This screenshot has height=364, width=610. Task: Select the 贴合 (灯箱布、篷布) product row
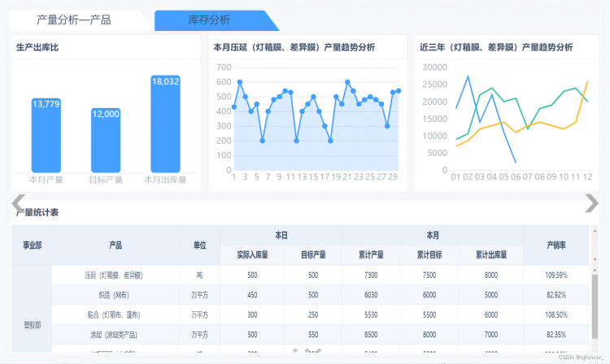click(320, 314)
